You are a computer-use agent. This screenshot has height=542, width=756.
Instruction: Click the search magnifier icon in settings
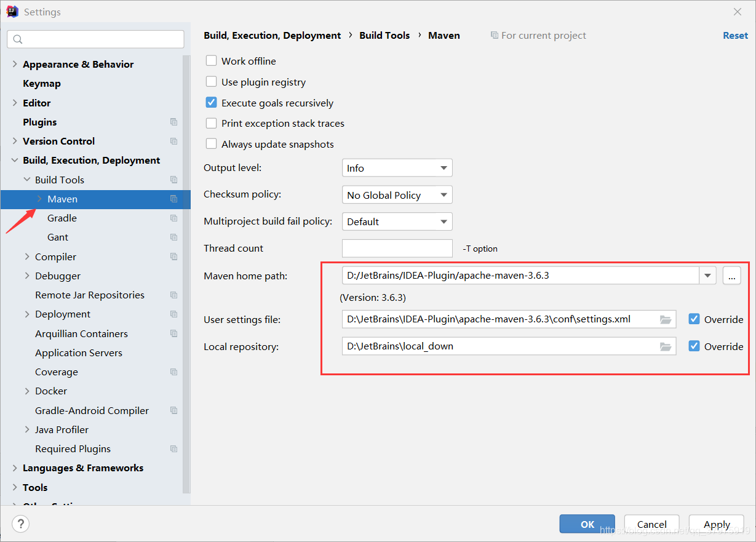pos(18,39)
